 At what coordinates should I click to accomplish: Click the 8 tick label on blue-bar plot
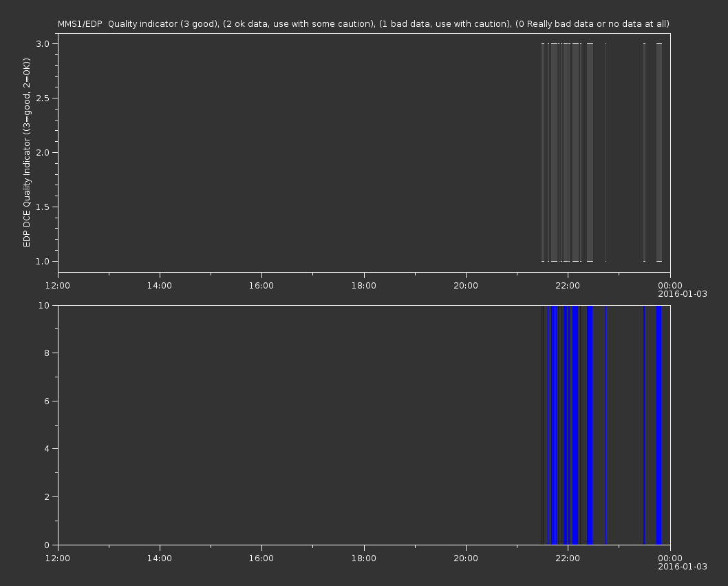pyautogui.click(x=47, y=353)
